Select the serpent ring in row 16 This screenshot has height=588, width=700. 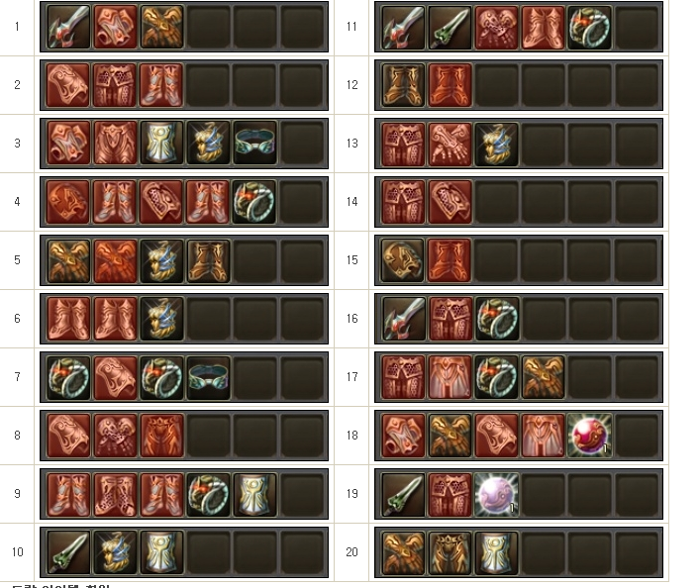tap(496, 319)
